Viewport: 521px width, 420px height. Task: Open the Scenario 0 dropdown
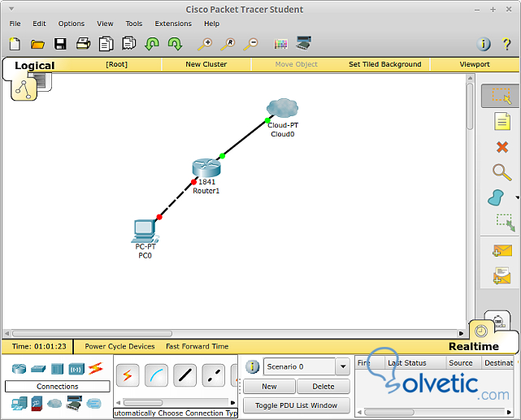[342, 367]
